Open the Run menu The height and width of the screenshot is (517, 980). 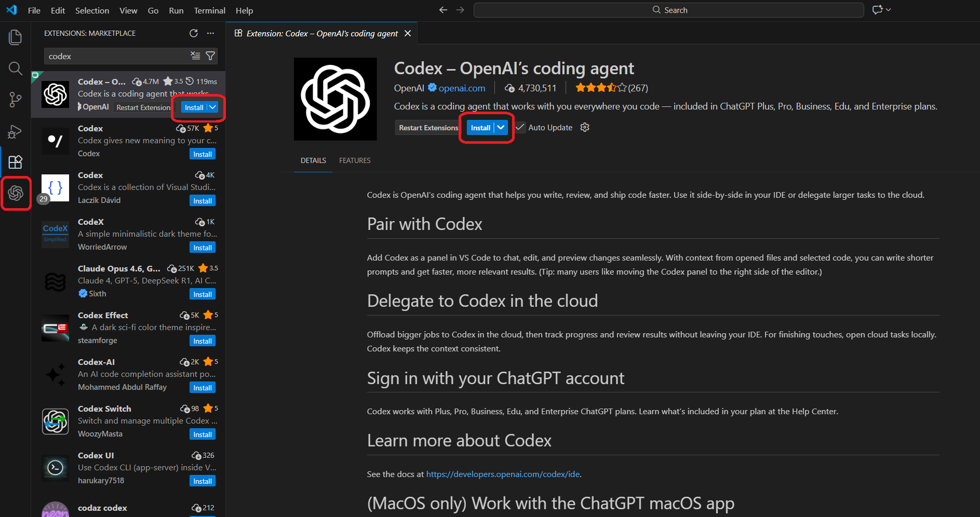pyautogui.click(x=176, y=10)
